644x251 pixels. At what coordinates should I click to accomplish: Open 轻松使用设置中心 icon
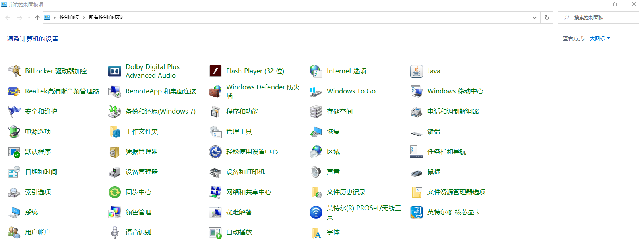pos(215,152)
